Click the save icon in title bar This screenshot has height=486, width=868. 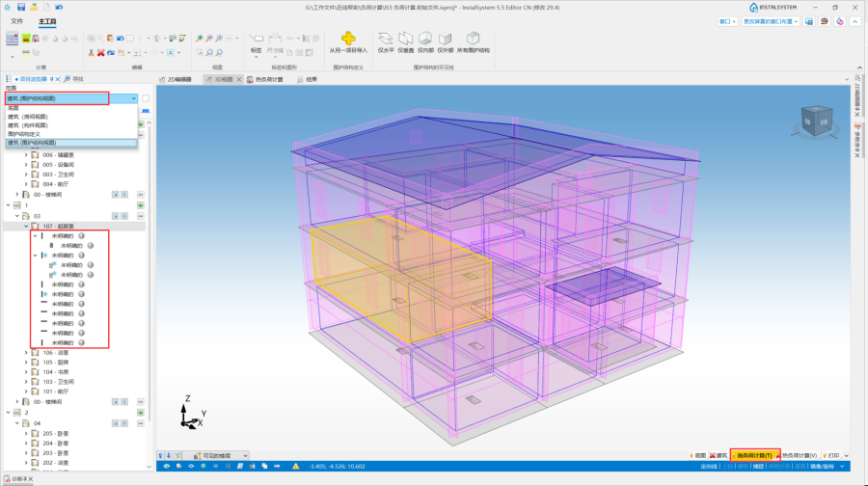(20, 7)
